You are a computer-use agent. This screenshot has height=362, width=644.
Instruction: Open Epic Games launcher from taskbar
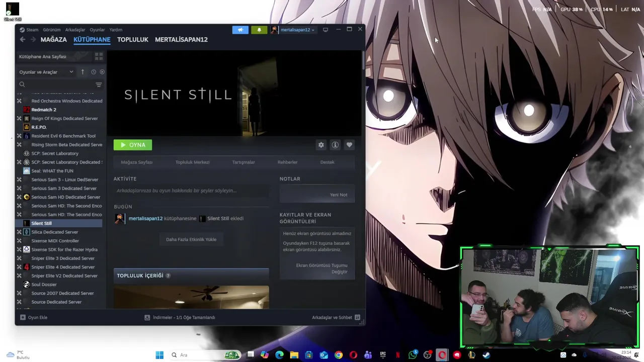tap(383, 355)
